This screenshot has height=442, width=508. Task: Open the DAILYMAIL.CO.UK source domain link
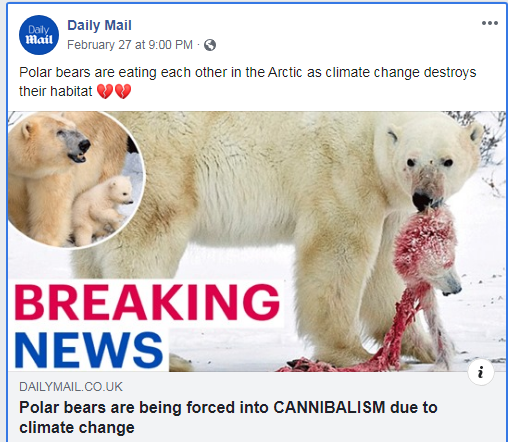pyautogui.click(x=71, y=387)
